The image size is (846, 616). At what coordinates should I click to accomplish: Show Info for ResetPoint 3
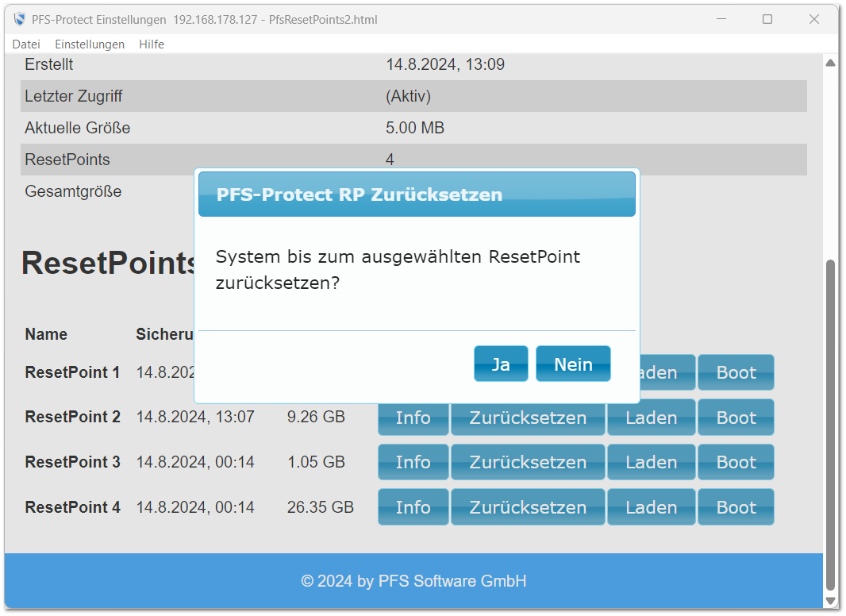413,462
